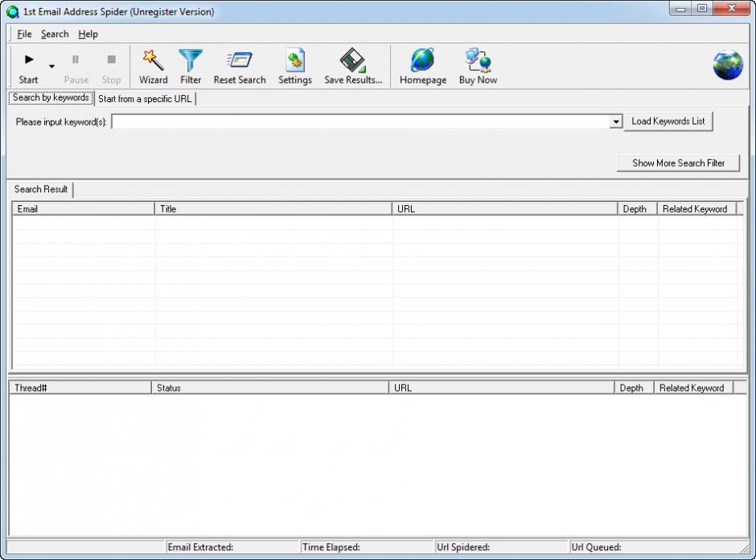The width and height of the screenshot is (756, 560).
Task: Click the spinning globe logo at top right
Action: tap(728, 64)
